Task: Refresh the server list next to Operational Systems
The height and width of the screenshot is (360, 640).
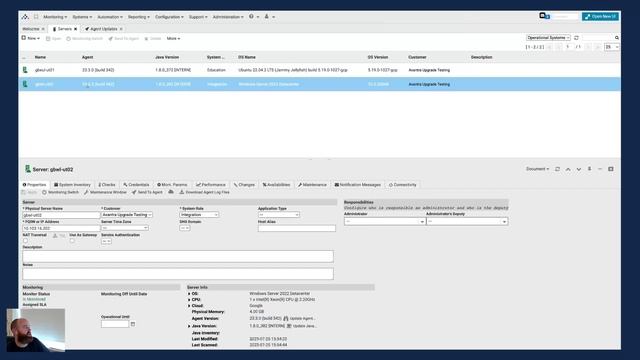Action: 576,38
